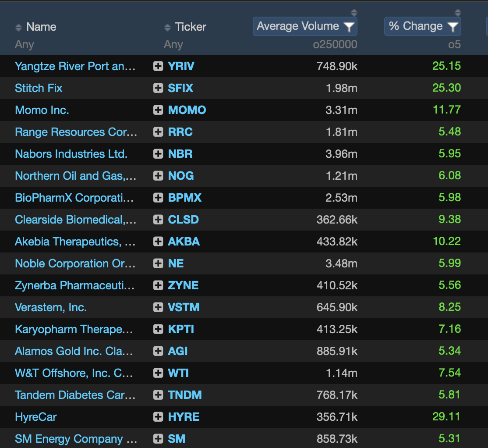This screenshot has width=488, height=448.
Task: Open SM Energy Company link
Action: coord(76,439)
